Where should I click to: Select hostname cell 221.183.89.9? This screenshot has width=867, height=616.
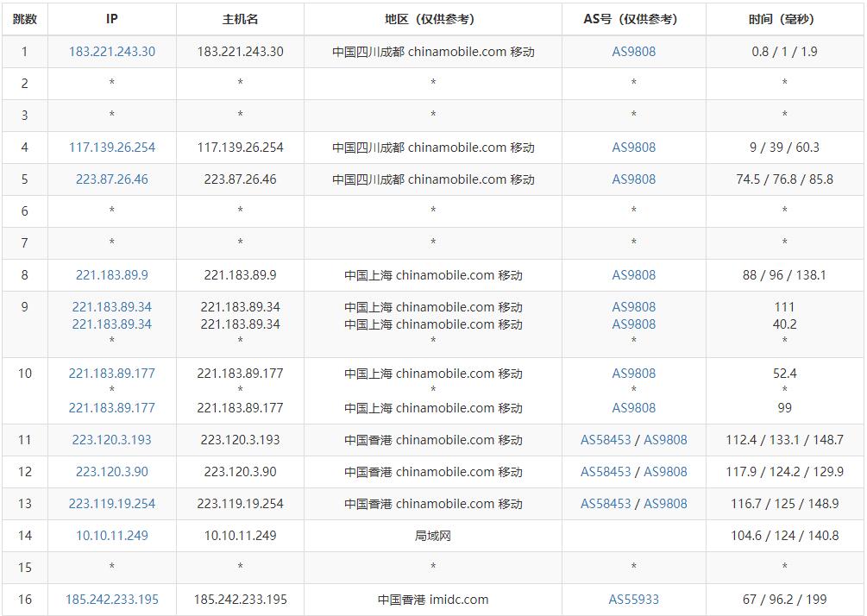[x=240, y=275]
